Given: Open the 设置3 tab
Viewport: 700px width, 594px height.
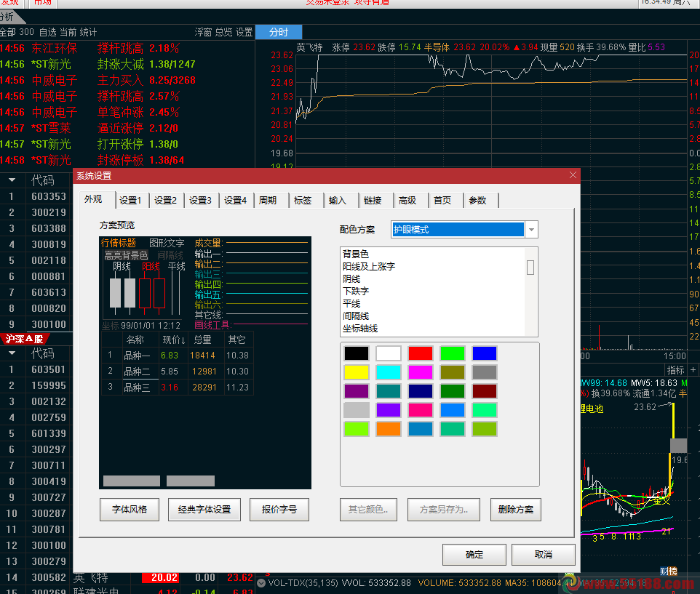Looking at the screenshot, I should click(200, 201).
